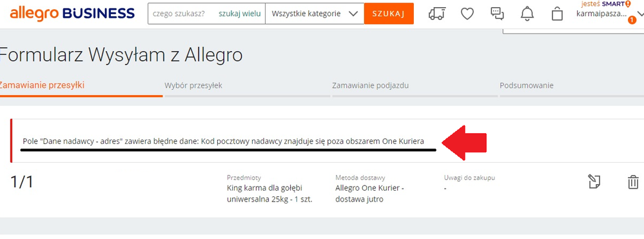Image resolution: width=644 pixels, height=239 pixels.
Task: Click the Dane nadawcy error message text
Action: (x=223, y=141)
